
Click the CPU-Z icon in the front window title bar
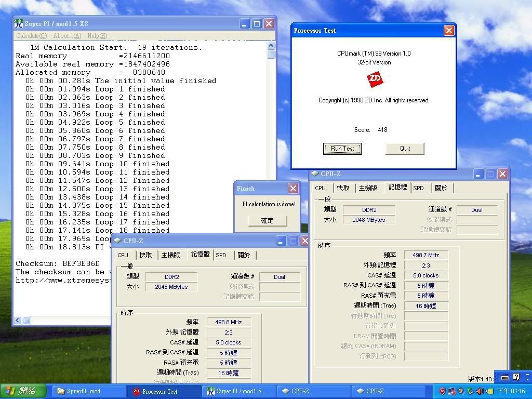117,241
